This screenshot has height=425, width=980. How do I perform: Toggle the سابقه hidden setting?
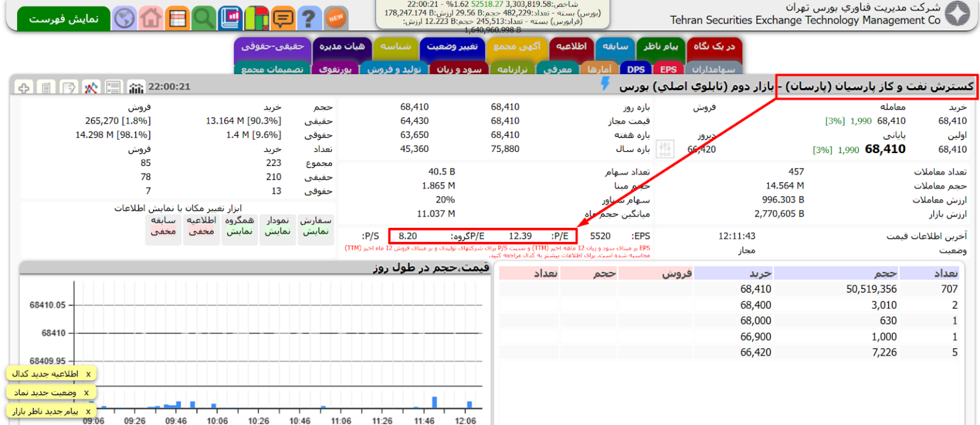[163, 226]
